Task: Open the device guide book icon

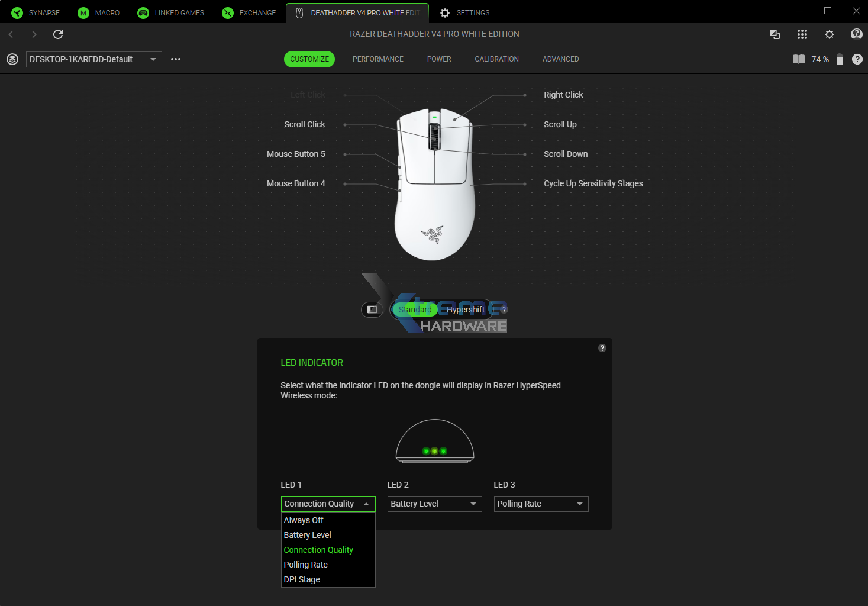Action: click(x=798, y=59)
